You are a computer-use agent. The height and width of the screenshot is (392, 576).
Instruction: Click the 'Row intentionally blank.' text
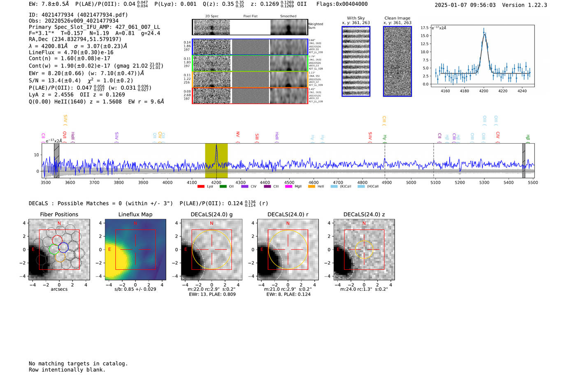[67, 370]
